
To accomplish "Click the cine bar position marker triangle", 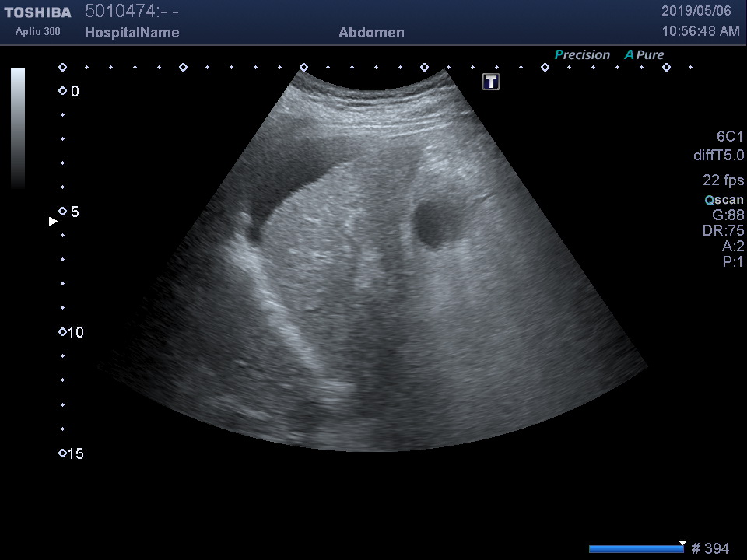I will (x=682, y=543).
